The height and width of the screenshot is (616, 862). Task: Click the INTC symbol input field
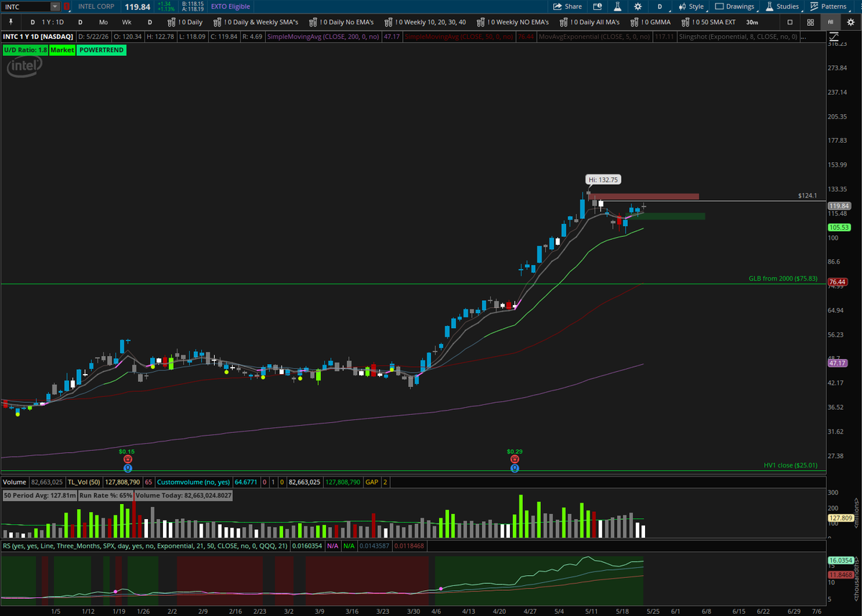point(27,6)
